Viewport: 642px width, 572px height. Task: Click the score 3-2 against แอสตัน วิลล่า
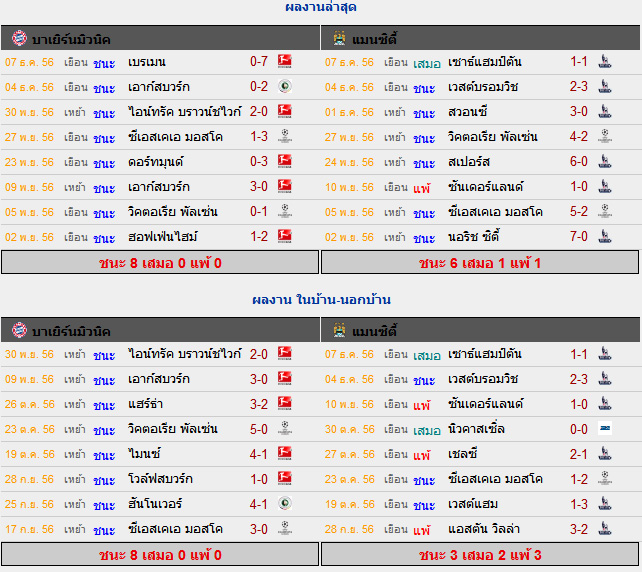tap(579, 529)
